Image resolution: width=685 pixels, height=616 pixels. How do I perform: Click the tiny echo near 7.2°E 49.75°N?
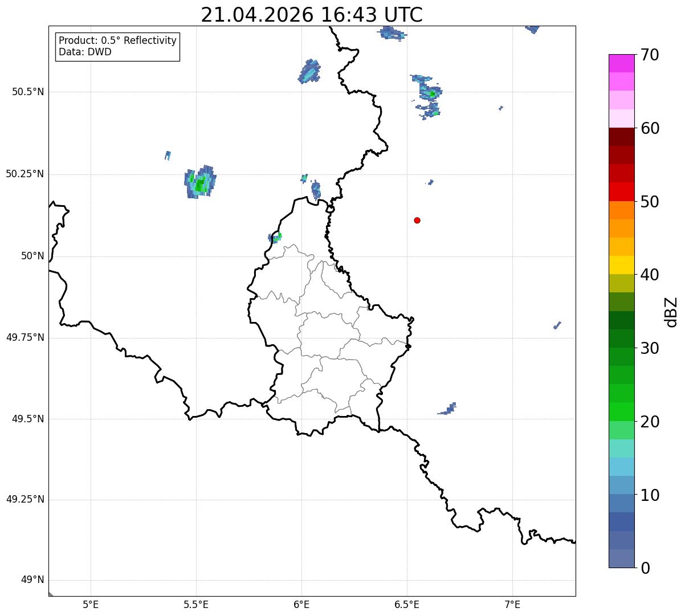click(557, 325)
